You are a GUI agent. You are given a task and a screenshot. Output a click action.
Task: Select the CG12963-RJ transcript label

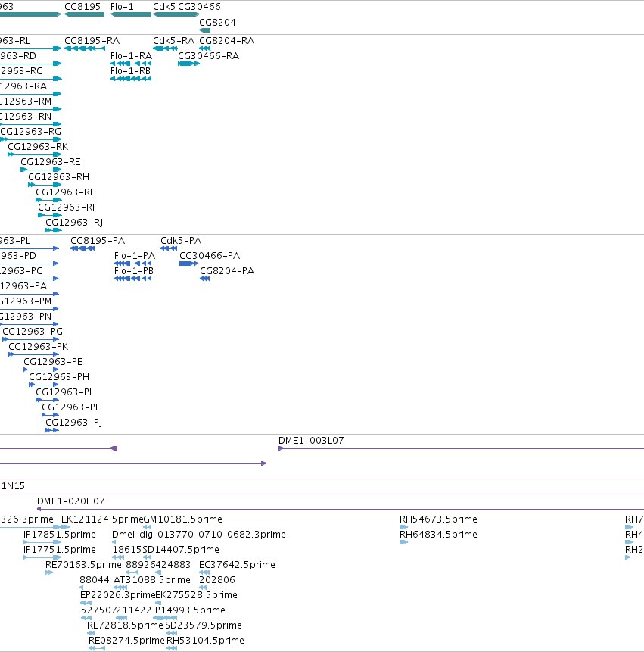(74, 223)
